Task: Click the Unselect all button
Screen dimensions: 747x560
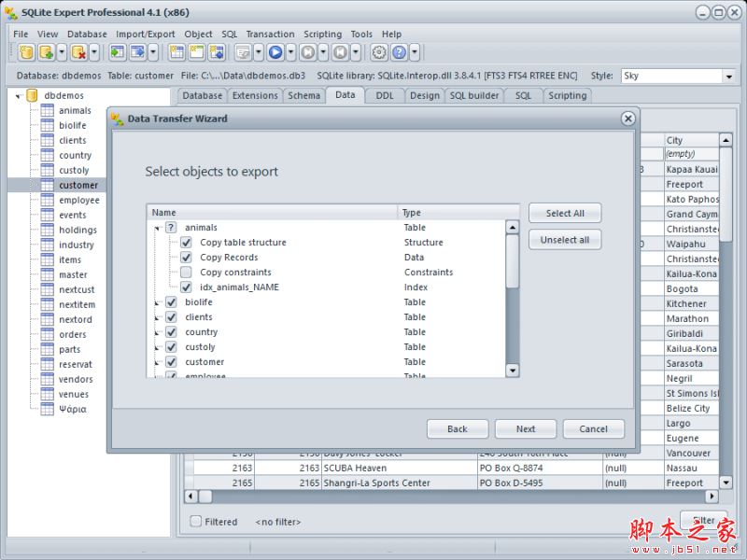Action: pos(565,240)
